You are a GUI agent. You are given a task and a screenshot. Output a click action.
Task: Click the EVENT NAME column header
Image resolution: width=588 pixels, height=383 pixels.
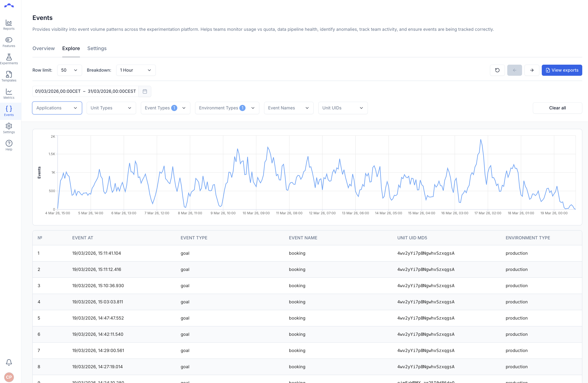(x=303, y=238)
